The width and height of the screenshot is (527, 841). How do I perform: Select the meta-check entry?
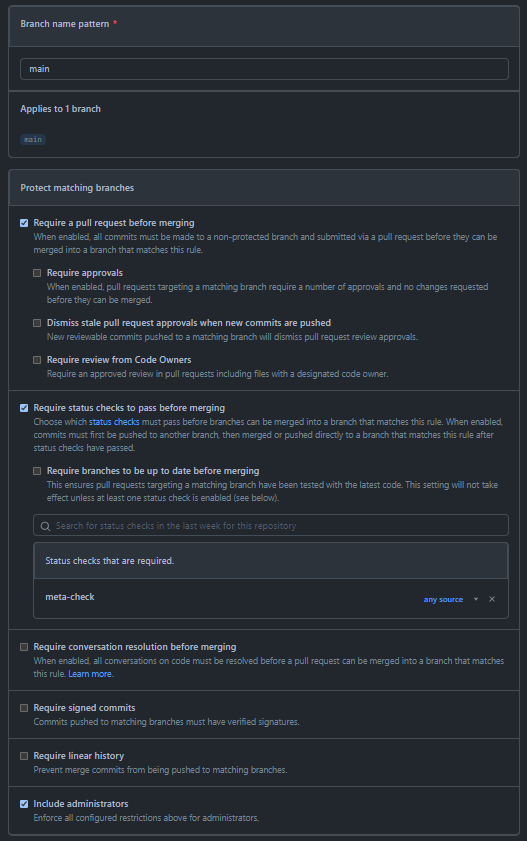click(70, 597)
